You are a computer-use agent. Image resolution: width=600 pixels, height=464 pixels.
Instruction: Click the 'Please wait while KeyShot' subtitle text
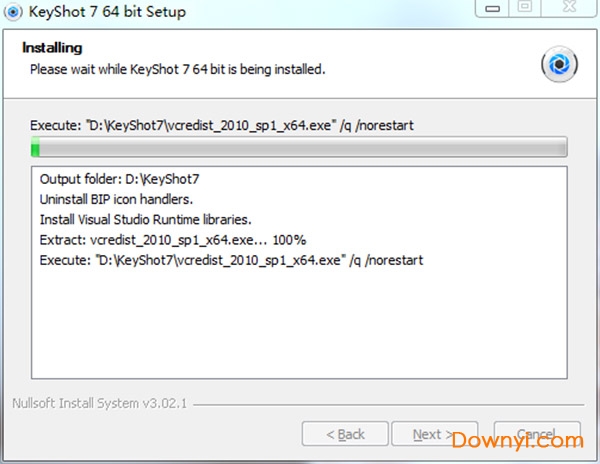click(178, 69)
